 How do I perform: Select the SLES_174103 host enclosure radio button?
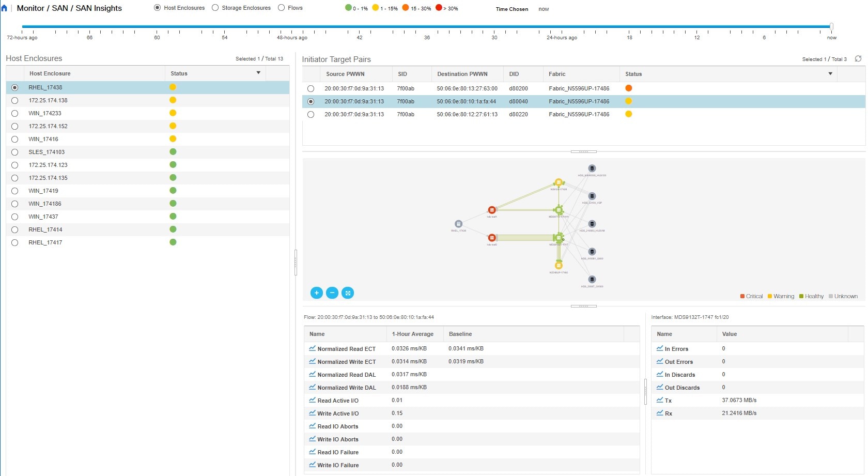pyautogui.click(x=14, y=152)
